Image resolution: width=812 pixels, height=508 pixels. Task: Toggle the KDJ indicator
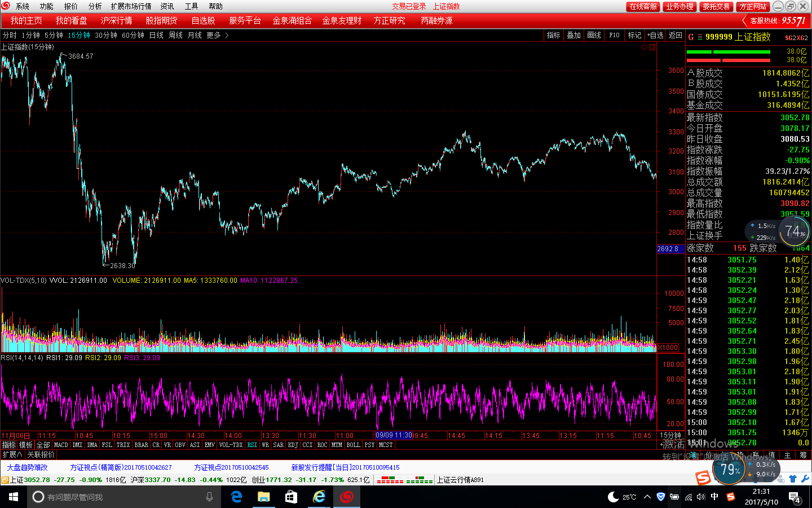click(293, 445)
